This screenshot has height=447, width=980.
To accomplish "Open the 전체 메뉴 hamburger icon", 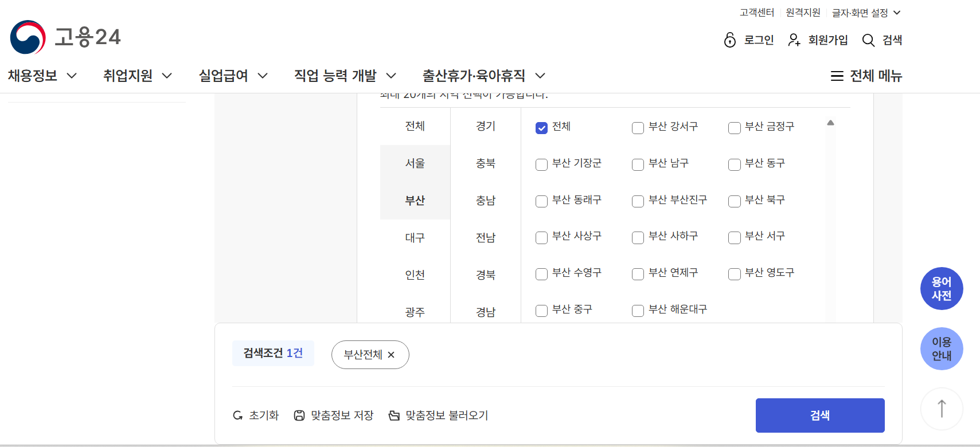I will (837, 76).
